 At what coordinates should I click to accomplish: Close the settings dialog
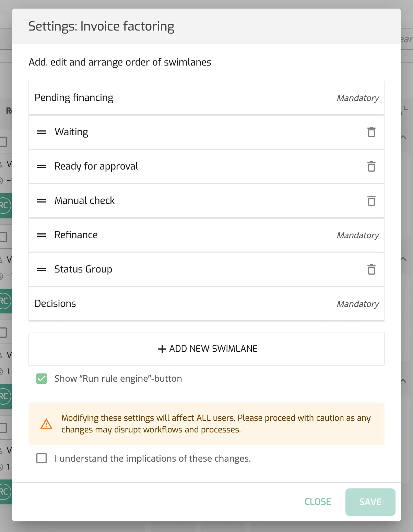[x=318, y=502]
